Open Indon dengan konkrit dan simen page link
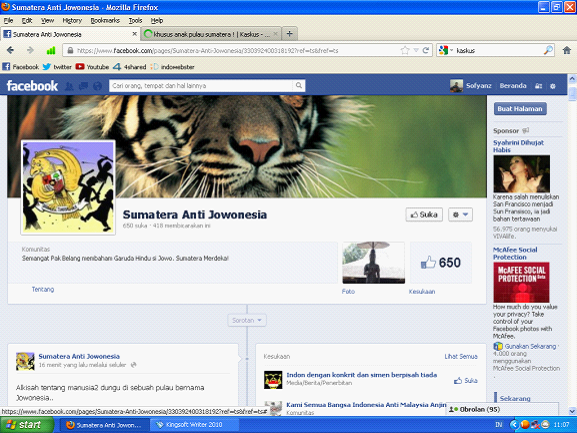The width and height of the screenshot is (577, 433). pos(362,375)
